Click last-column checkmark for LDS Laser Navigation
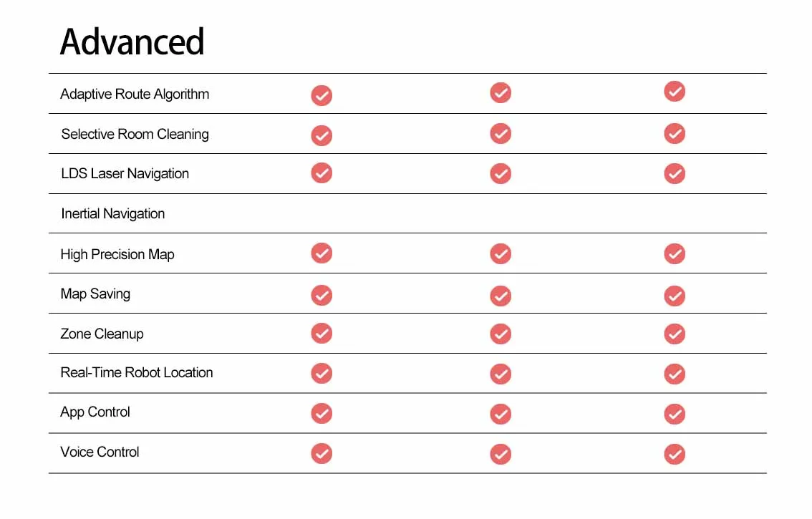812x519 pixels. [x=675, y=173]
